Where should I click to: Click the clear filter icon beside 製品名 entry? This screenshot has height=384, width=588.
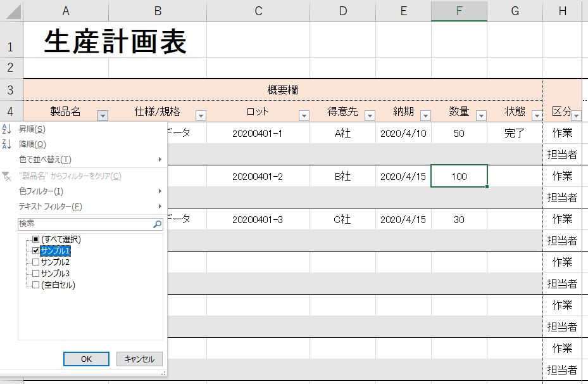point(6,176)
